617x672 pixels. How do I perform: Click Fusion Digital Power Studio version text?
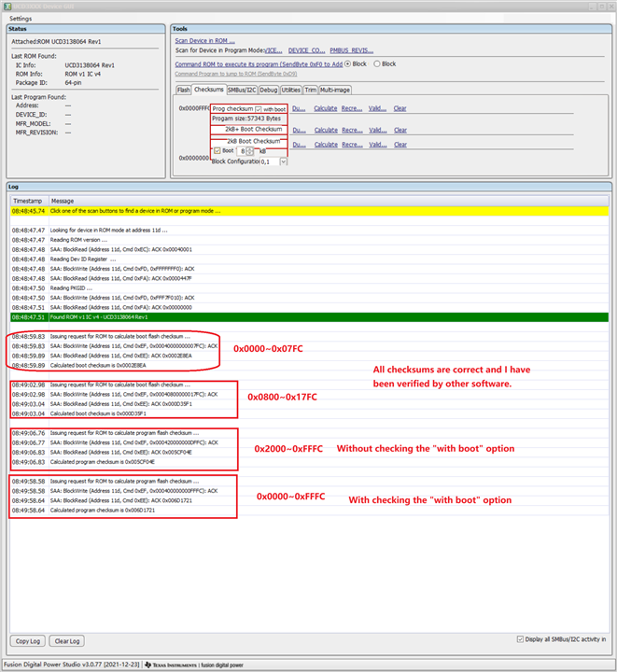[72, 665]
